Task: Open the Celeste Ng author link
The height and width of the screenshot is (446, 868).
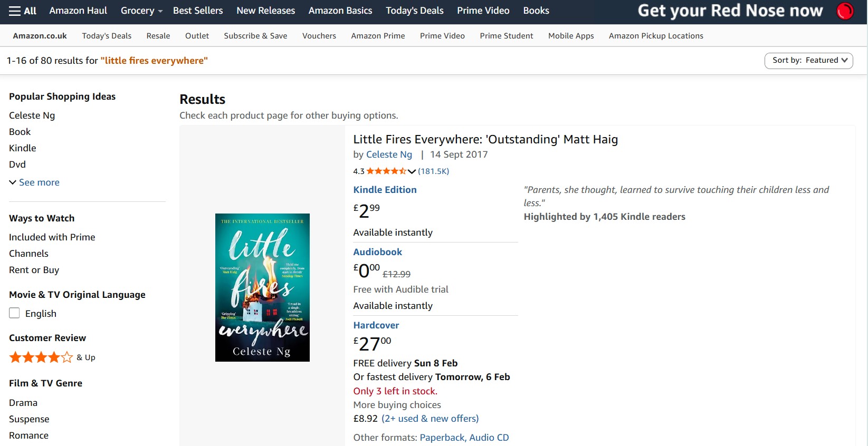Action: (x=389, y=154)
